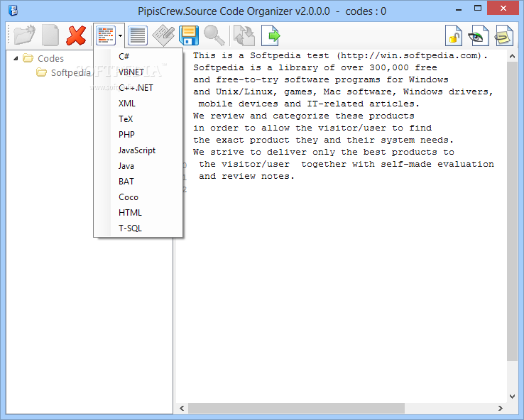Open the language dropdown arrow in toolbar
The width and height of the screenshot is (524, 420).
point(120,35)
